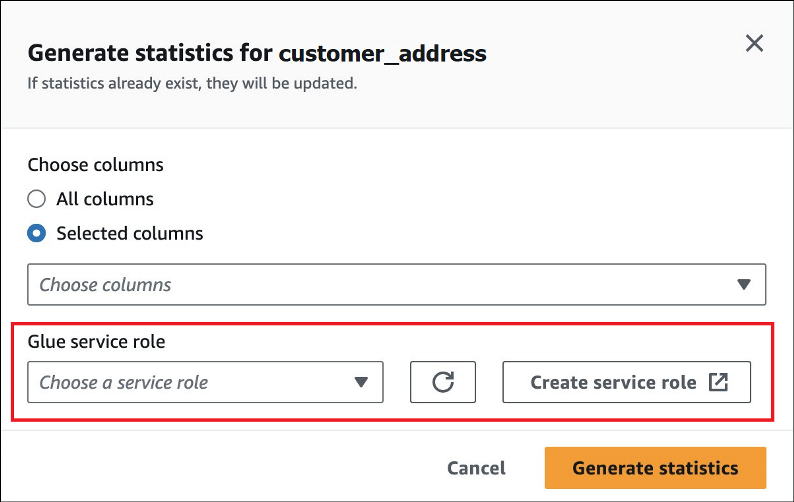
Task: Click the "If statistics already exist" subtitle text
Action: pyautogui.click(x=192, y=84)
